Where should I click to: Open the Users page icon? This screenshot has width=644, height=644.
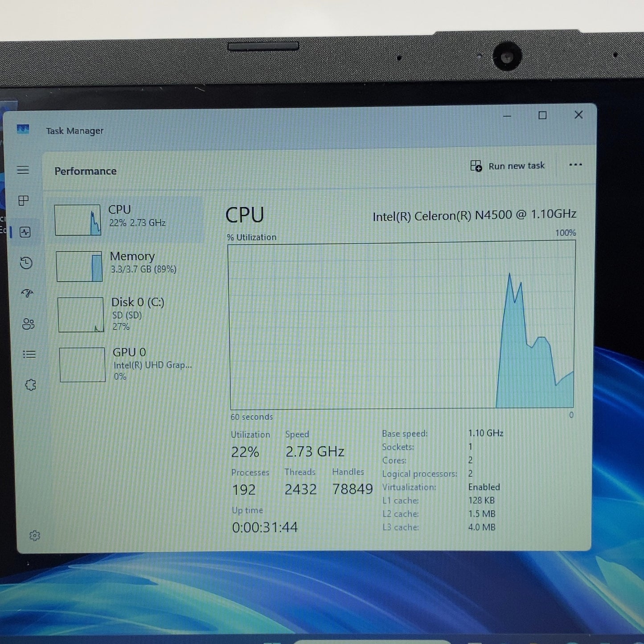pos(28,324)
